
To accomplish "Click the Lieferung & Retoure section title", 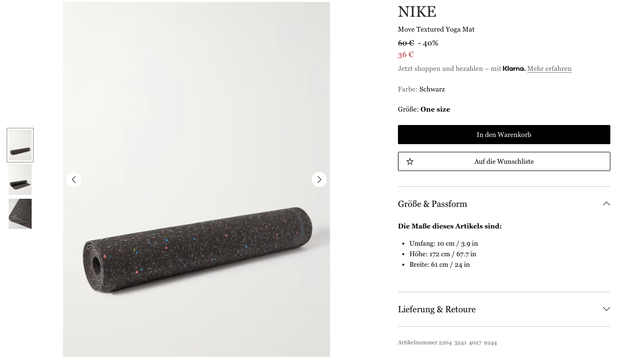I will tap(436, 309).
